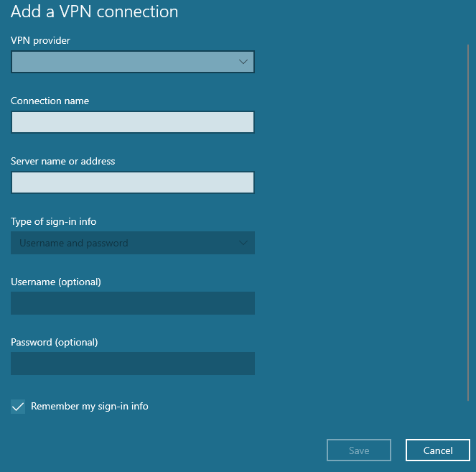Image resolution: width=476 pixels, height=472 pixels.
Task: Open the VPN provider dropdown
Action: (132, 63)
